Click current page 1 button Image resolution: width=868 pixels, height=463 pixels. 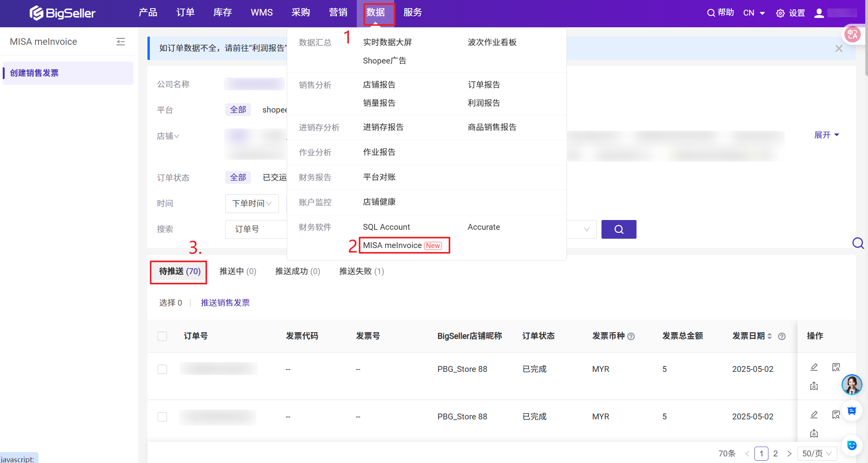761,454
